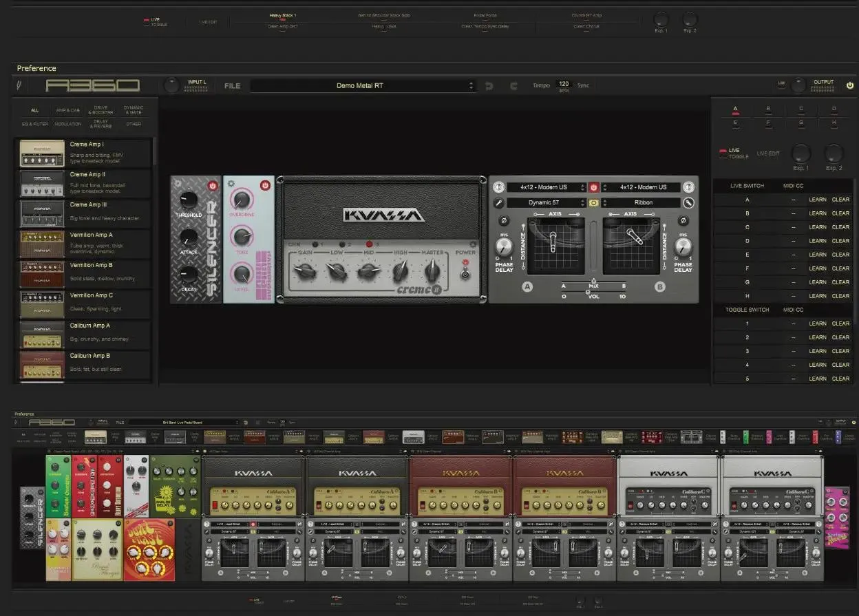Invert phase on cabinet A with the Ø button
The width and height of the screenshot is (859, 616).
coord(504,221)
